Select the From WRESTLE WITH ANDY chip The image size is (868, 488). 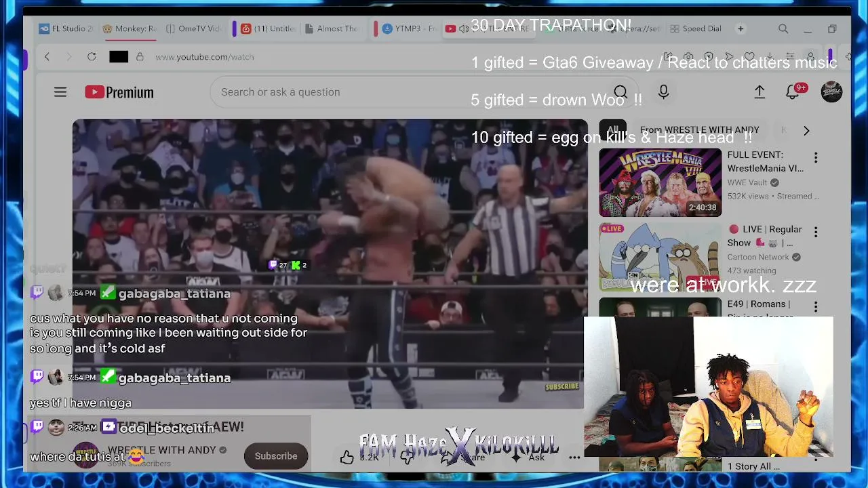click(700, 130)
